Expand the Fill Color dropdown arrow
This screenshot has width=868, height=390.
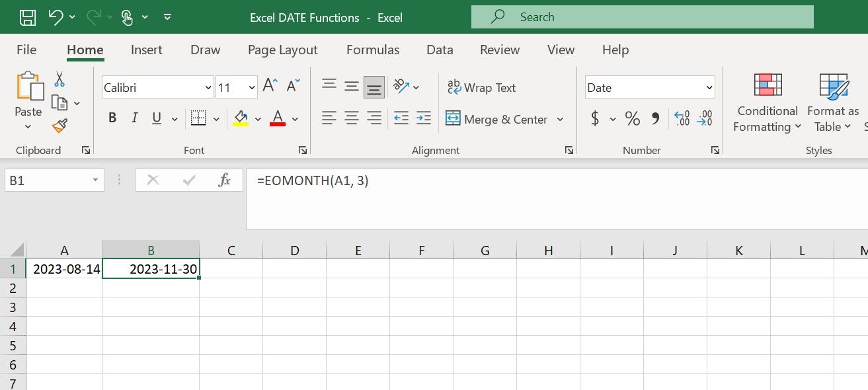pyautogui.click(x=258, y=119)
